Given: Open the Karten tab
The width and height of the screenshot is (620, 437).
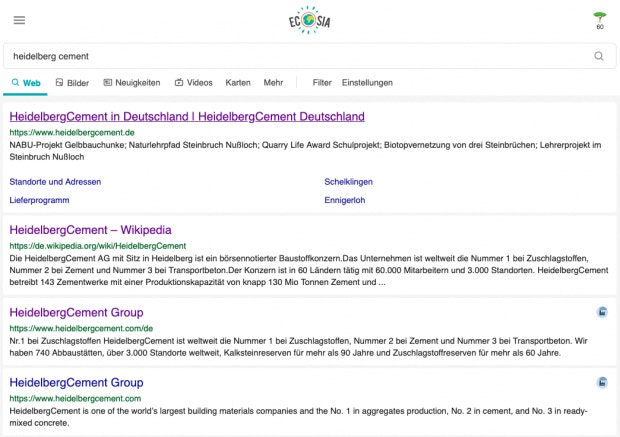Looking at the screenshot, I should click(x=238, y=83).
